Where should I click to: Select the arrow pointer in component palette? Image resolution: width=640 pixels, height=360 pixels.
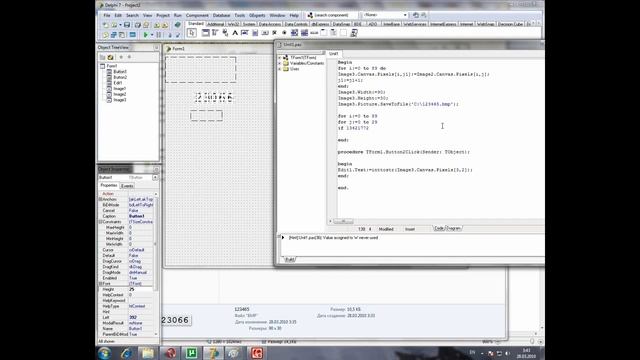tap(192, 33)
